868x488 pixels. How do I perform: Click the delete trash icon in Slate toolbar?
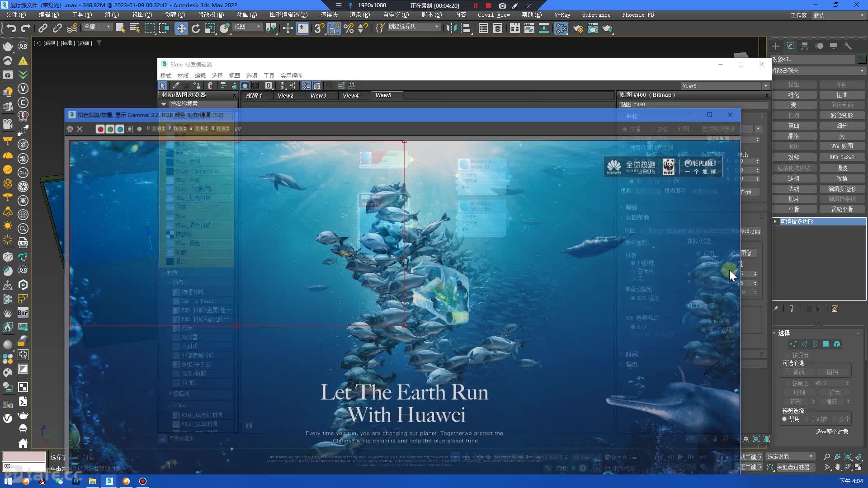point(210,85)
